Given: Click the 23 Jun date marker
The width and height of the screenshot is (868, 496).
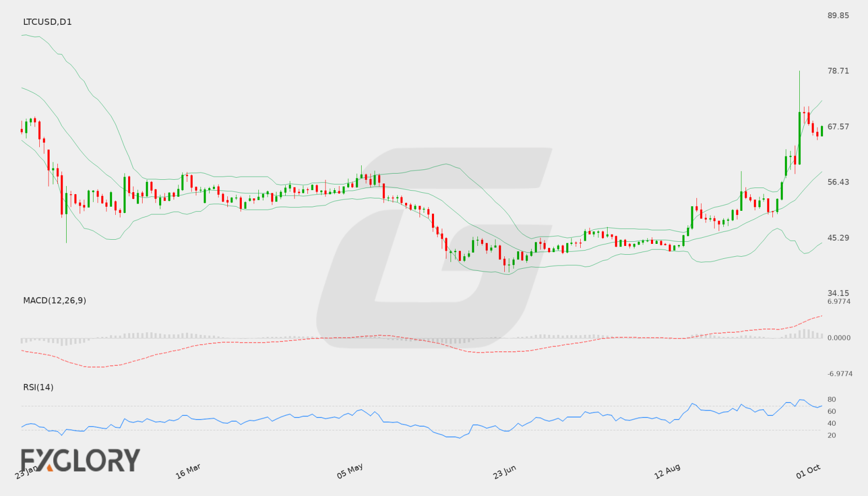Looking at the screenshot, I should coord(504,471).
